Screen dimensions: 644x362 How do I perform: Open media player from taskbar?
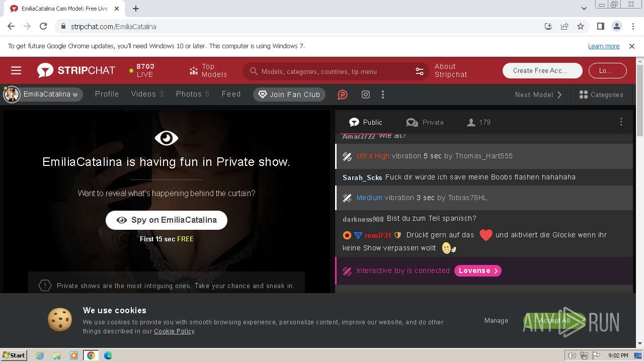click(x=74, y=355)
